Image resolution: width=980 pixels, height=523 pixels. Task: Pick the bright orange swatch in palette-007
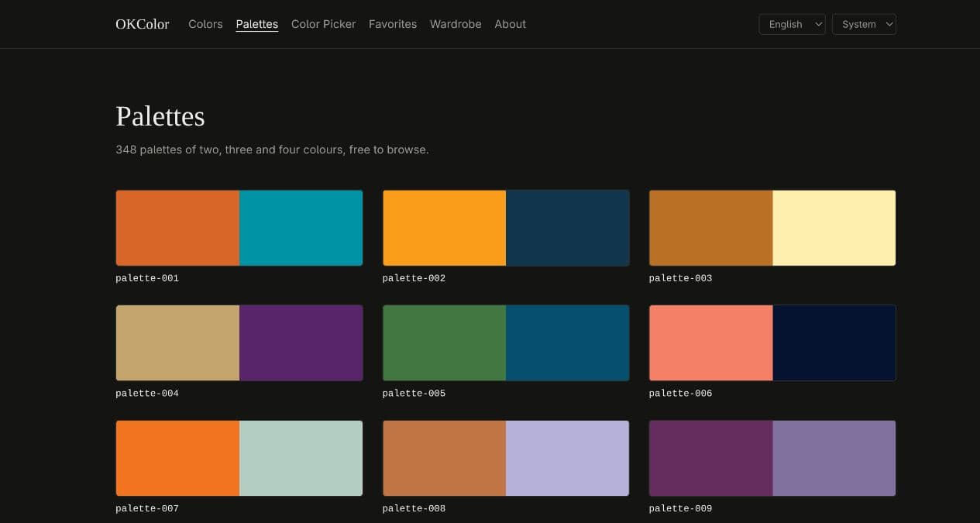pyautogui.click(x=177, y=458)
